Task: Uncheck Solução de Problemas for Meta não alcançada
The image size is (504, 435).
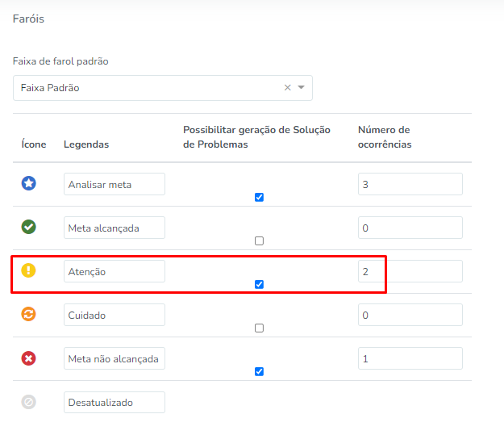Action: [x=259, y=371]
